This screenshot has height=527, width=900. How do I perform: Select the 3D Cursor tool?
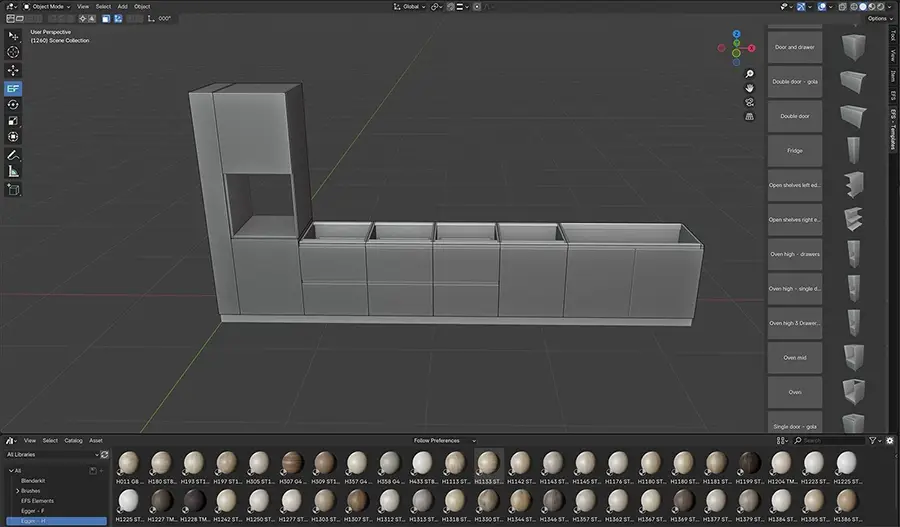(14, 52)
